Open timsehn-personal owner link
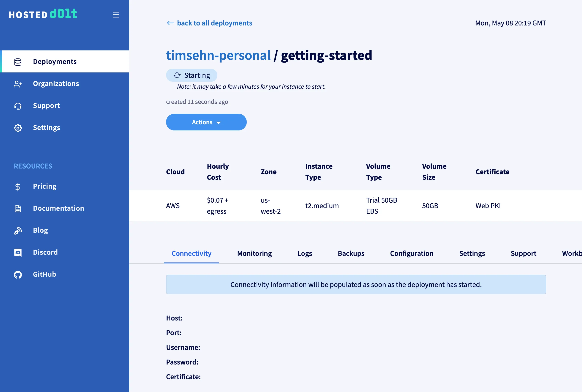Viewport: 582px width, 392px height. pos(218,55)
